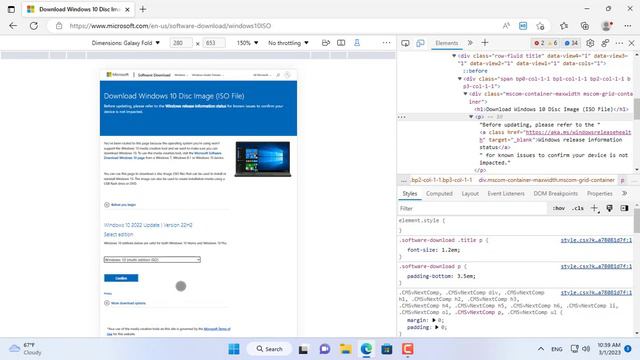Viewport: 640px width, 360px height.
Task: Click the rotate device icon in emulation bar
Action: (x=326, y=43)
